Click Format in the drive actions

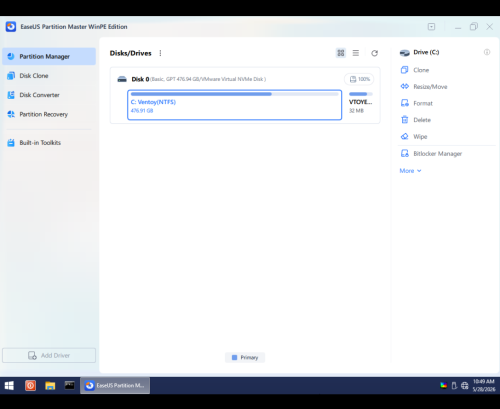[x=423, y=103]
